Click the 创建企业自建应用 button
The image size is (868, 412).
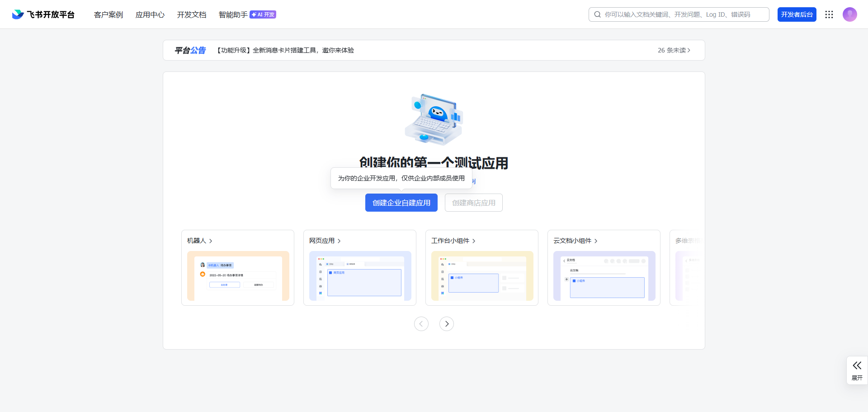pyautogui.click(x=401, y=202)
